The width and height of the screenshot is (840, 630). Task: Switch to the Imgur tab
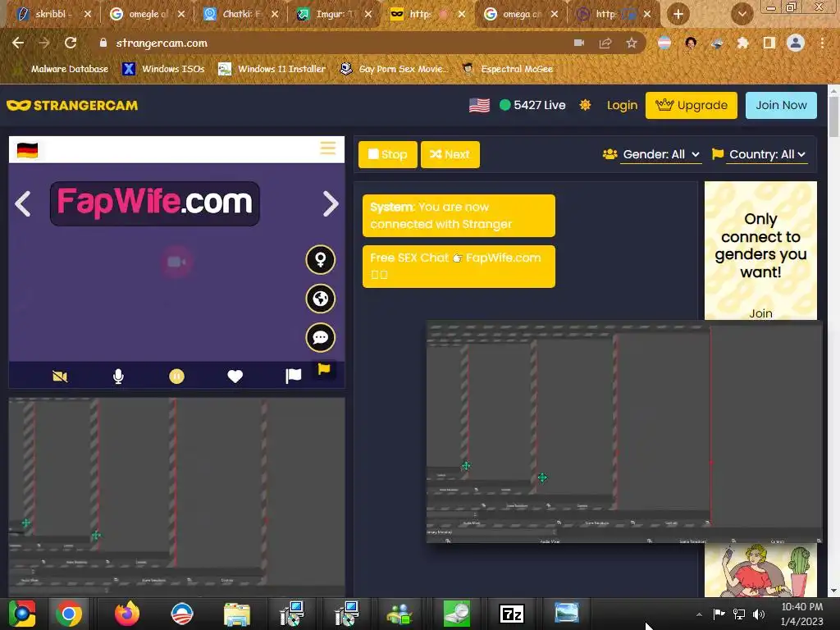[333, 14]
